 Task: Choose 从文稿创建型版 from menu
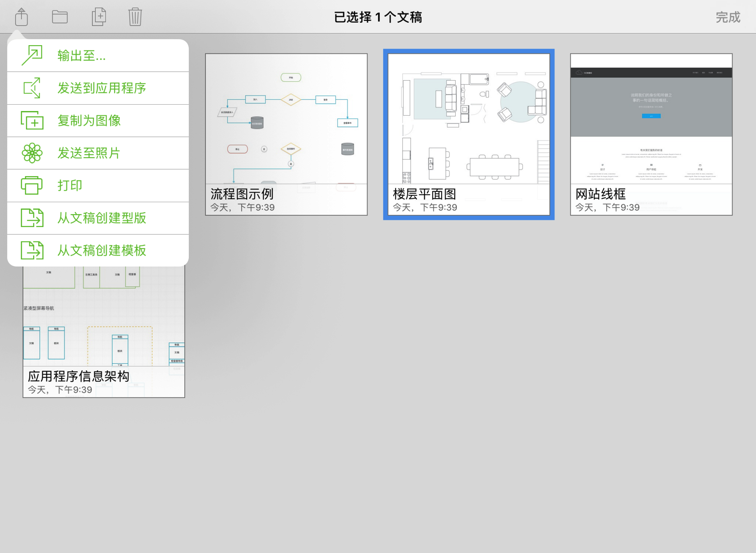[x=102, y=218]
